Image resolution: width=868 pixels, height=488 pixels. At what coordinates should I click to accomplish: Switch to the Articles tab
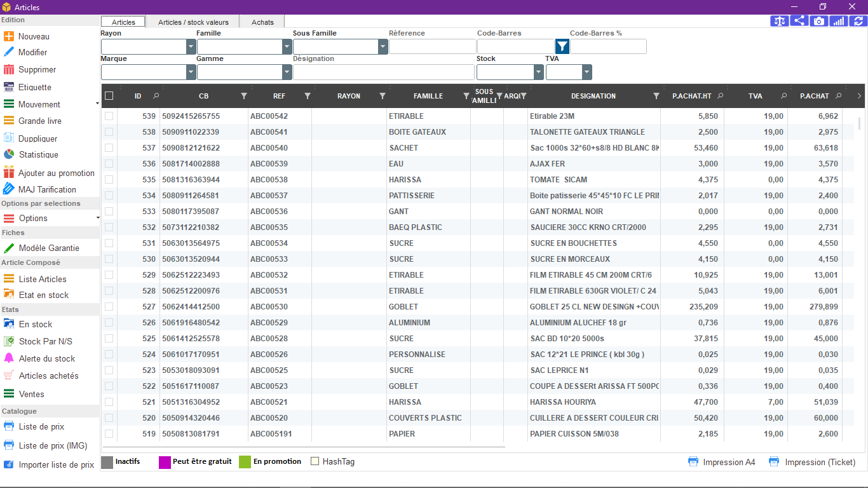123,22
